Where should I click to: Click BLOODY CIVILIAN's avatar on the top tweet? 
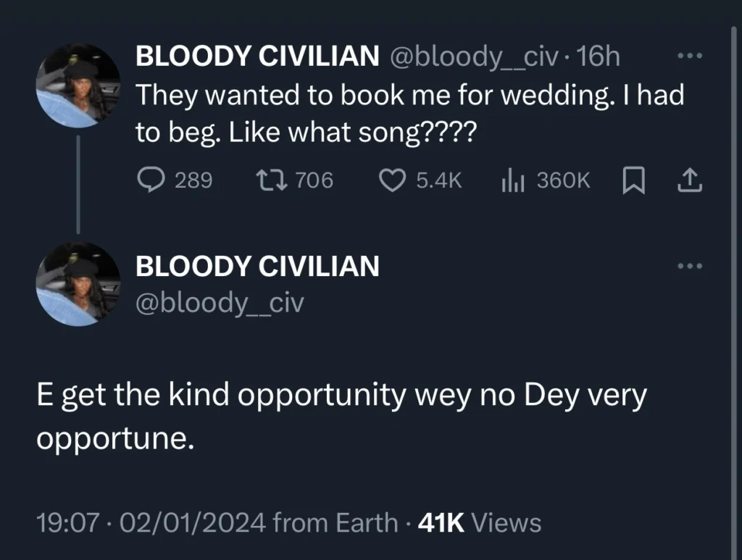point(77,85)
